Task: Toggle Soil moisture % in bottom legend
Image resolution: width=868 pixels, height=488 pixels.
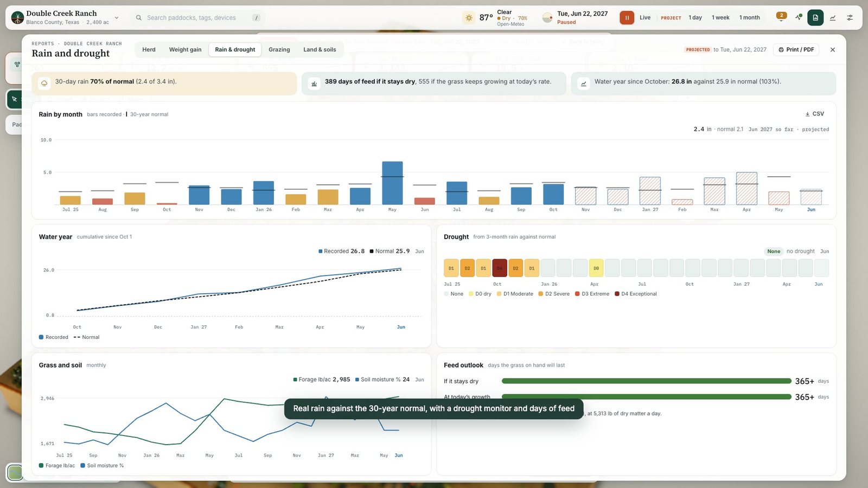Action: point(102,466)
